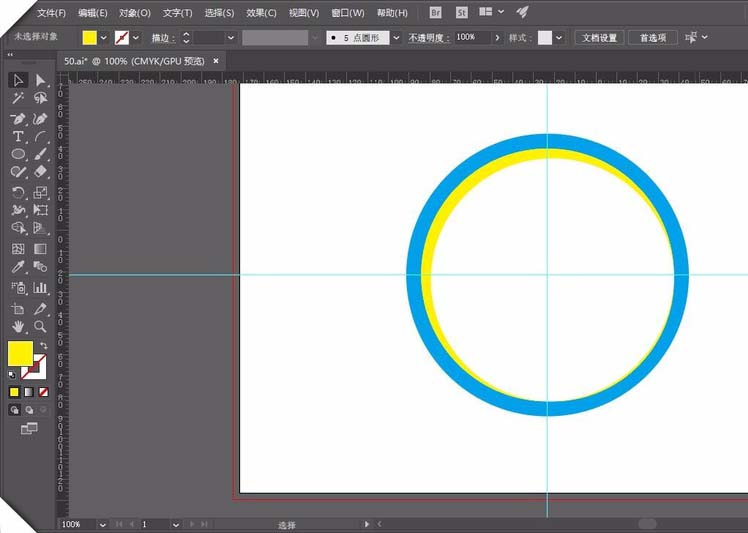
Task: Expand the fill color dropdown
Action: [104, 38]
